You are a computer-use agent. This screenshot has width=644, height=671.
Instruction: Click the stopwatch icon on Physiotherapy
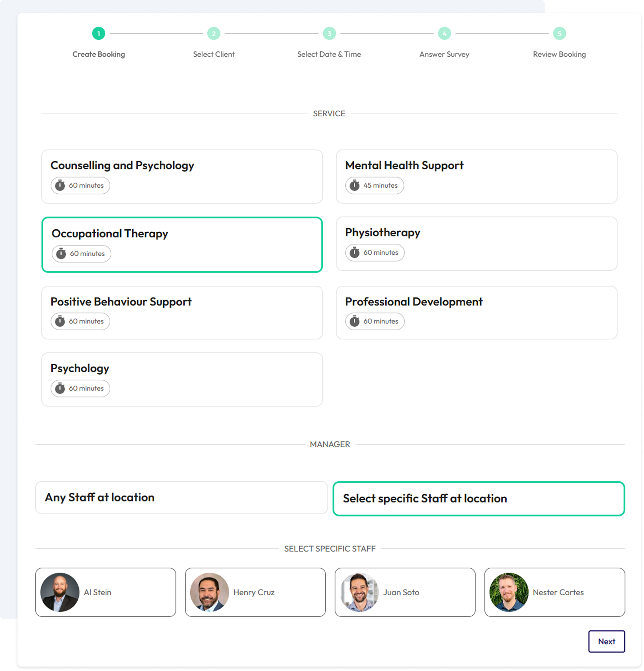354,252
